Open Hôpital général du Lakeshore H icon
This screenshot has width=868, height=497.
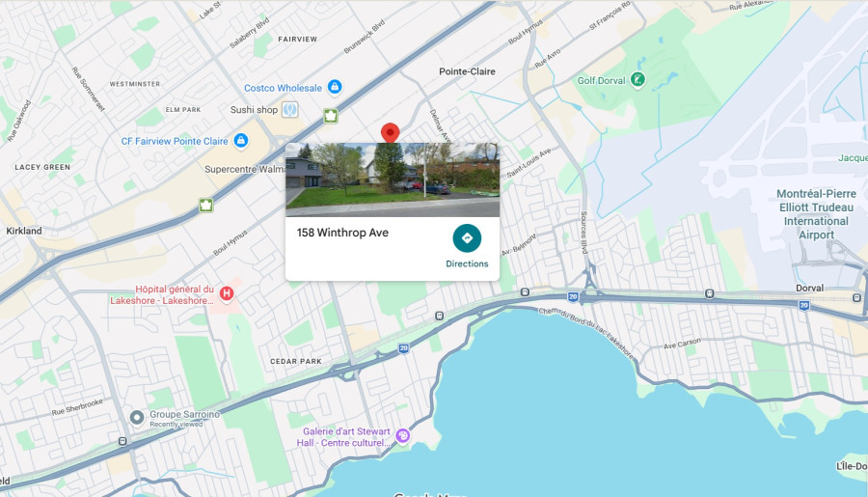coord(227,293)
